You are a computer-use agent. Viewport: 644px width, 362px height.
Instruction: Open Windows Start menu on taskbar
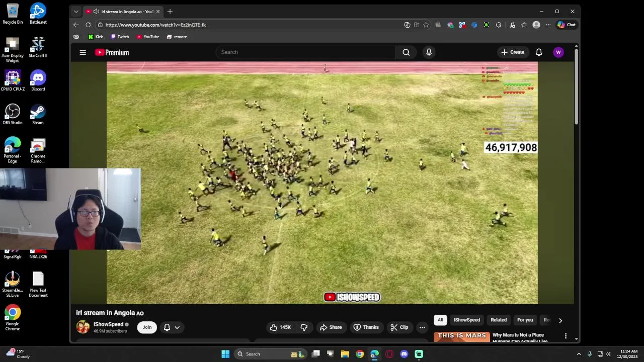225,354
